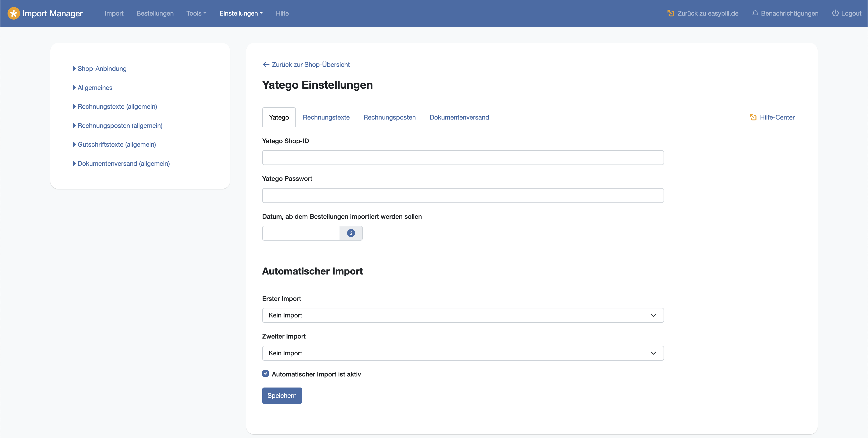Expand triangle next to Gutschriftstexte (allgemein)

(x=74, y=145)
